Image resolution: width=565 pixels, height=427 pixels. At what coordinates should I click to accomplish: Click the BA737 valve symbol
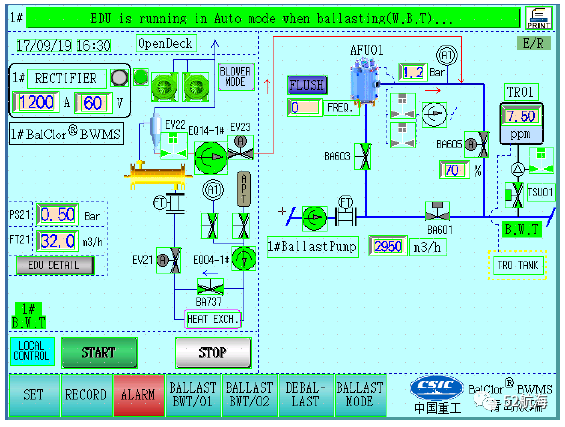click(x=211, y=287)
